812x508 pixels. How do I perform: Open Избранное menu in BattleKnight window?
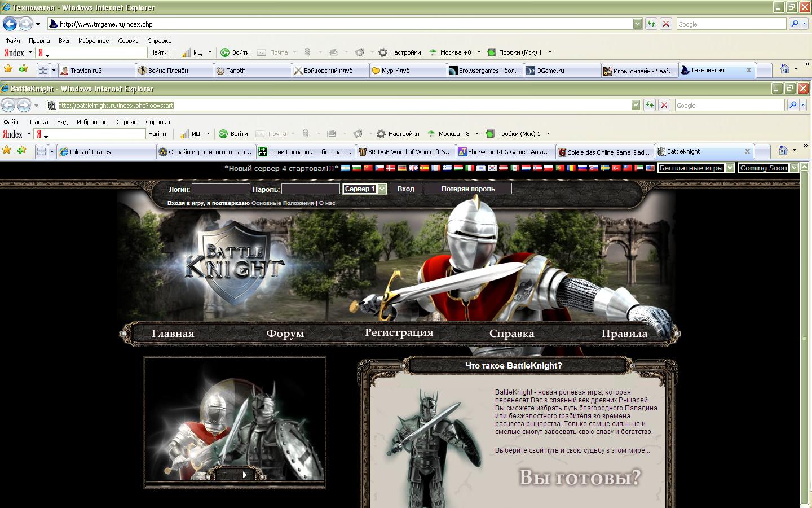coord(92,122)
